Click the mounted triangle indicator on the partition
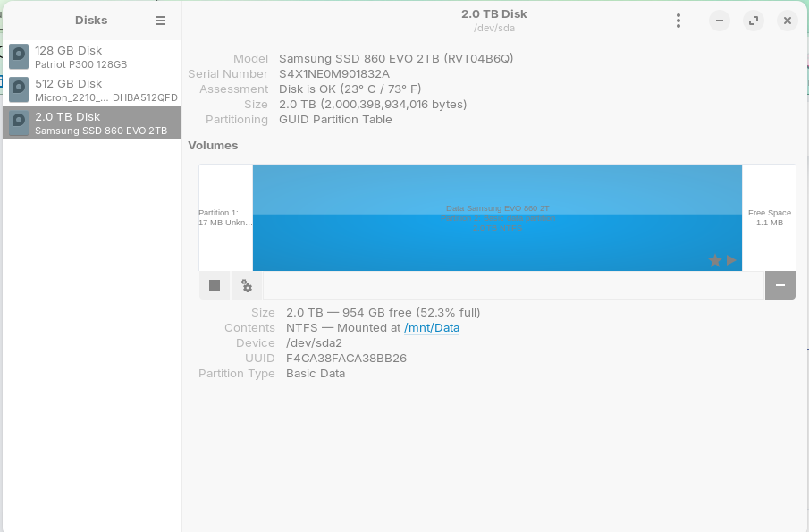 click(x=730, y=260)
